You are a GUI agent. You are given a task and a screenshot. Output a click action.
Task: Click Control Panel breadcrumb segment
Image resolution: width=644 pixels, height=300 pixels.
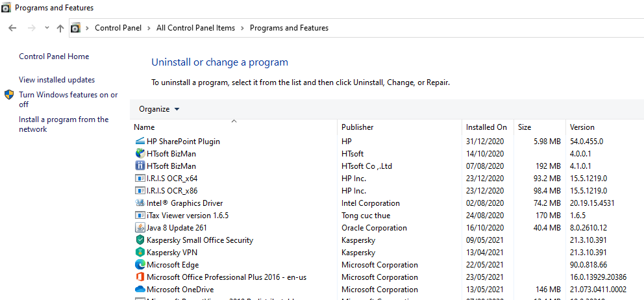[x=118, y=28]
